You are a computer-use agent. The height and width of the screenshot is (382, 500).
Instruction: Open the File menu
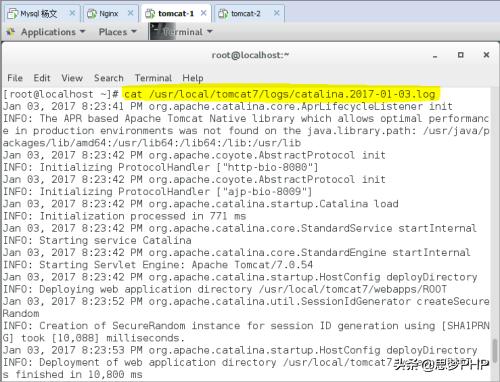15,78
